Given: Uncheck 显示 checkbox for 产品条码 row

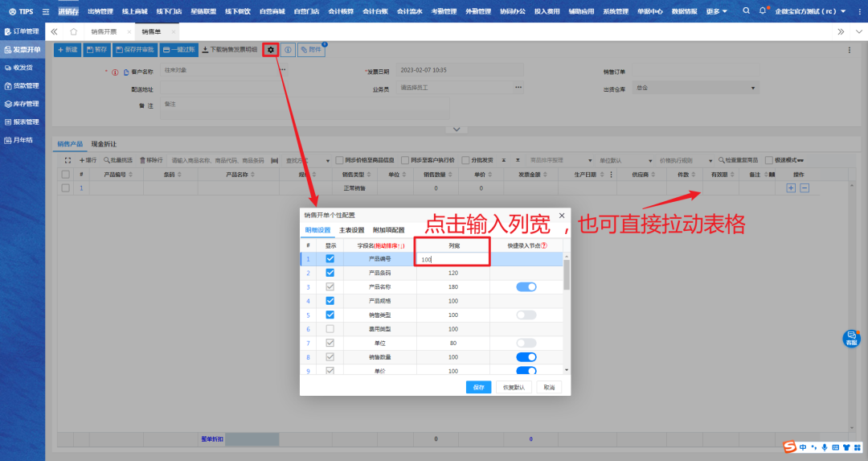Looking at the screenshot, I should (x=330, y=273).
